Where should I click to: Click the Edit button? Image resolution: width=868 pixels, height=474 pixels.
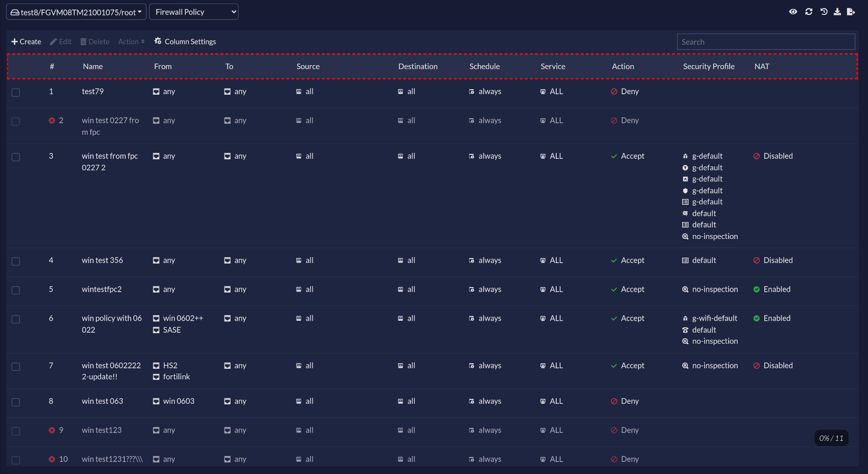(61, 42)
